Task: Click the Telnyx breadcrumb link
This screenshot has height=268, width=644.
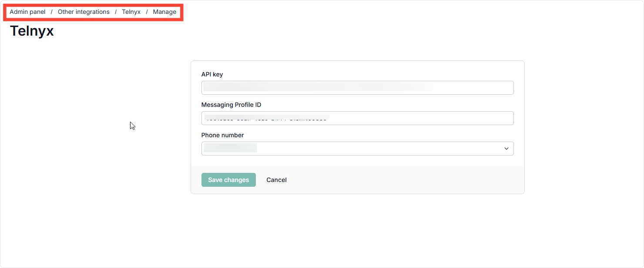Action: click(131, 12)
